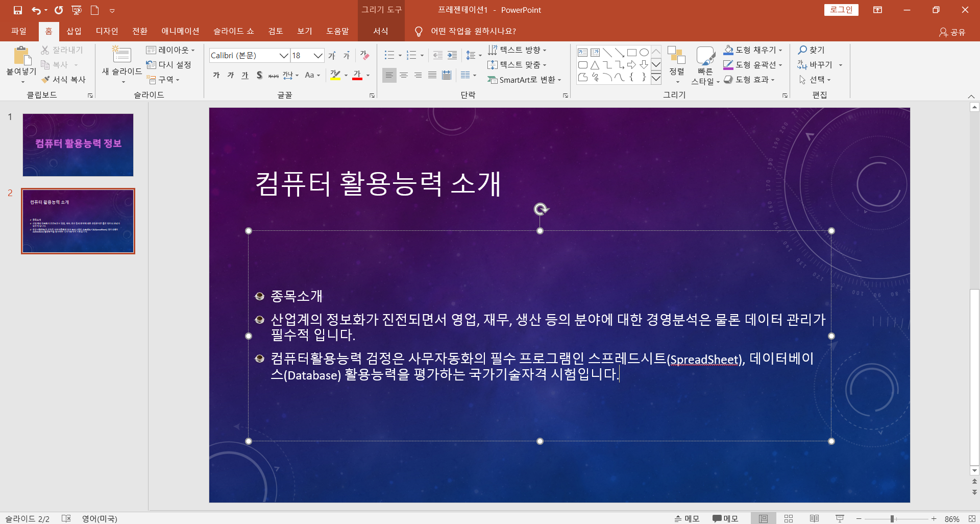Open the Arrange (정렬) menu
Viewport: 980px width, 524px height.
click(x=677, y=65)
